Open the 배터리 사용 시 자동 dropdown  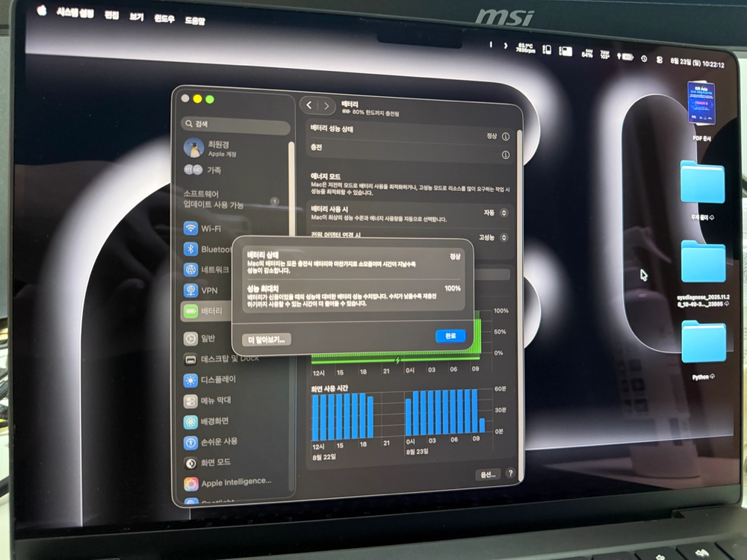click(496, 213)
